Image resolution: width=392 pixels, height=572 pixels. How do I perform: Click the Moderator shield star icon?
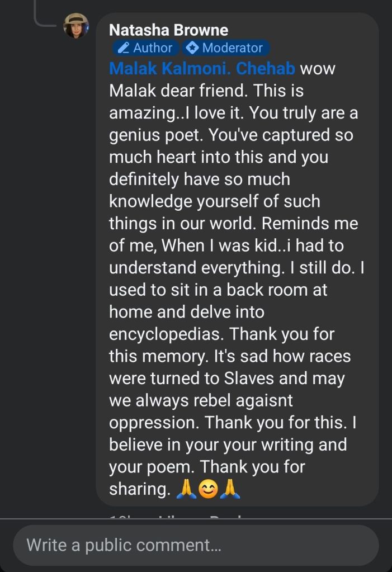coord(192,48)
